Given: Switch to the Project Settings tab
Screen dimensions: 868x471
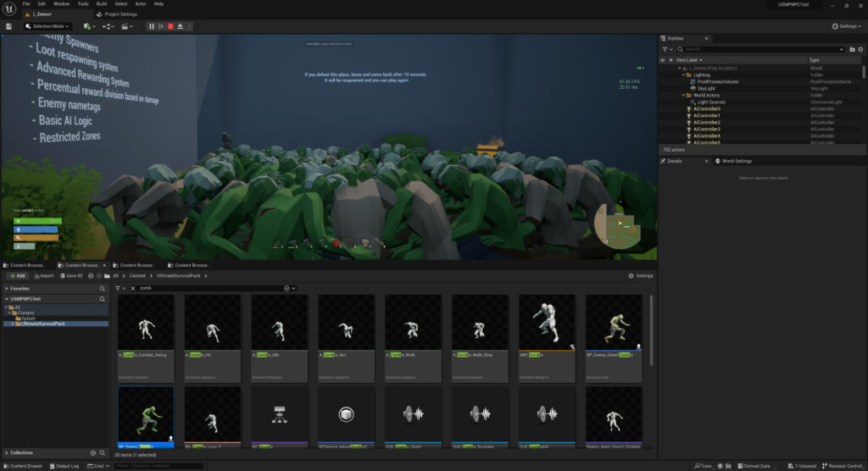Looking at the screenshot, I should tap(117, 14).
